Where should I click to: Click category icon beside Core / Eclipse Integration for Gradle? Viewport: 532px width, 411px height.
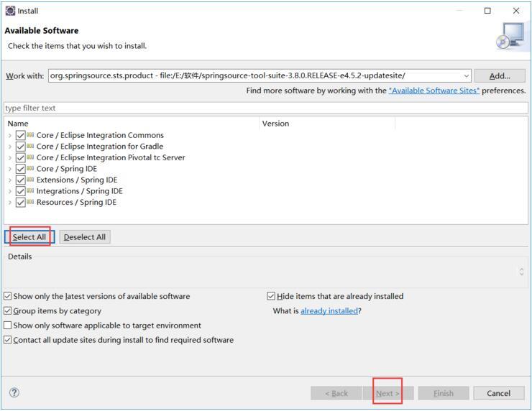pyautogui.click(x=30, y=146)
